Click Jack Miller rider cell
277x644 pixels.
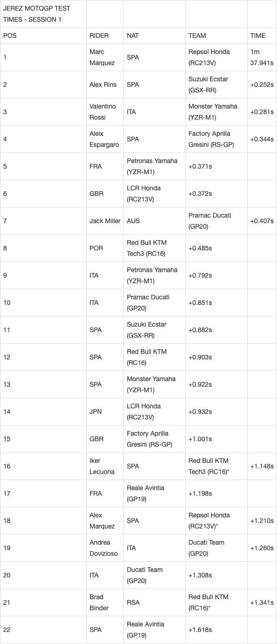105,221
